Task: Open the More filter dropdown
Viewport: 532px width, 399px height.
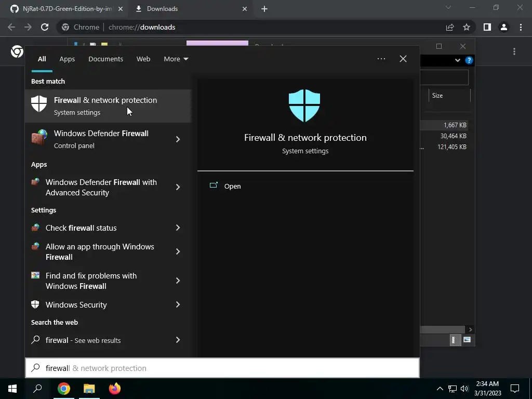Action: [176, 59]
